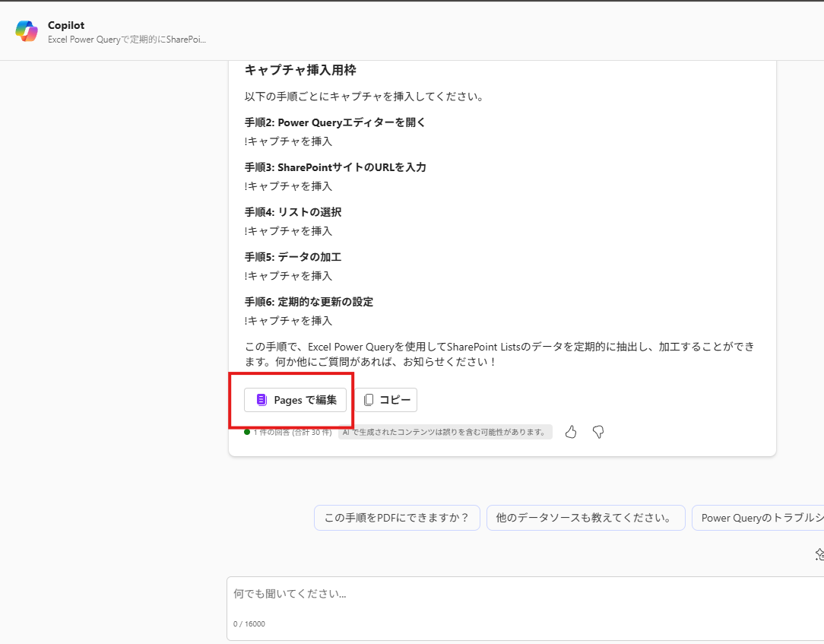Click the sentence 以下の手順ごとにキャプチャを挿入してください。
This screenshot has height=644, width=824.
tap(364, 97)
